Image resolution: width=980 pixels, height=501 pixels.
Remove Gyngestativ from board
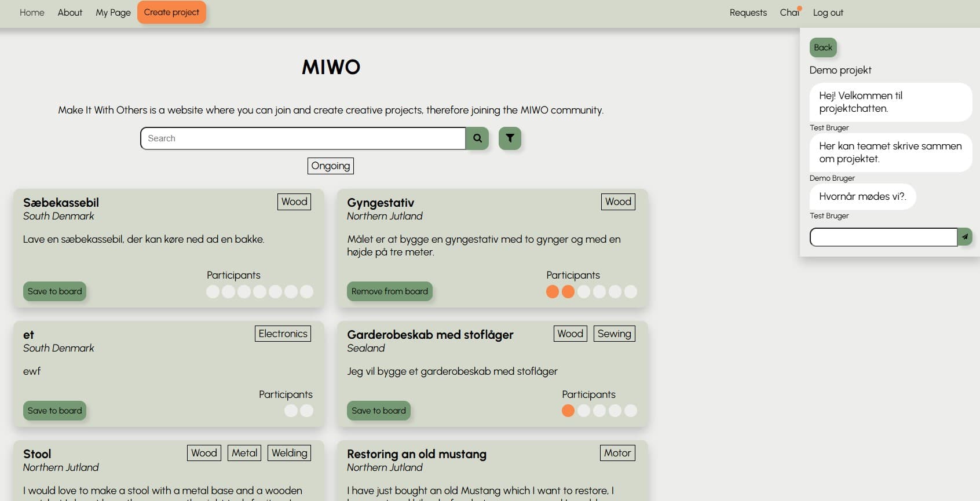point(390,291)
